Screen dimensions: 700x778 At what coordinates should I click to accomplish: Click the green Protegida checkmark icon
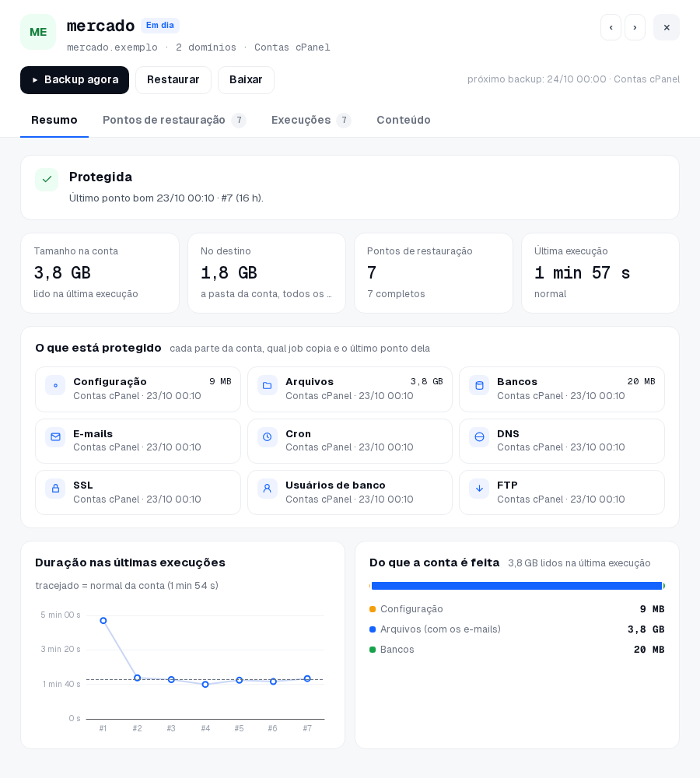[47, 179]
